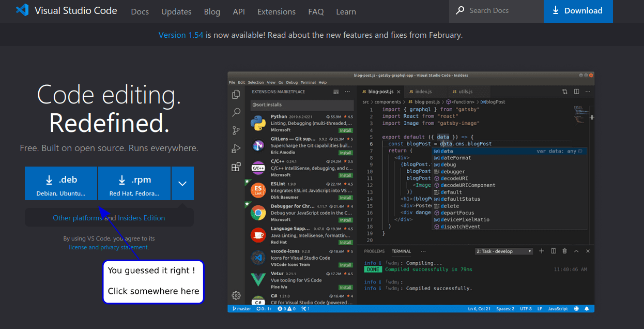Open the API navigation item
644x329 pixels.
pyautogui.click(x=239, y=11)
